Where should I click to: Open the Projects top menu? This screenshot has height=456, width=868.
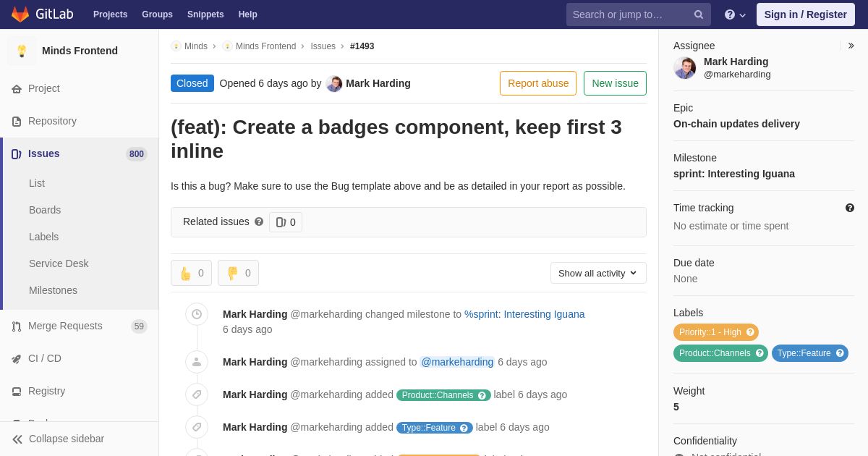tap(110, 14)
